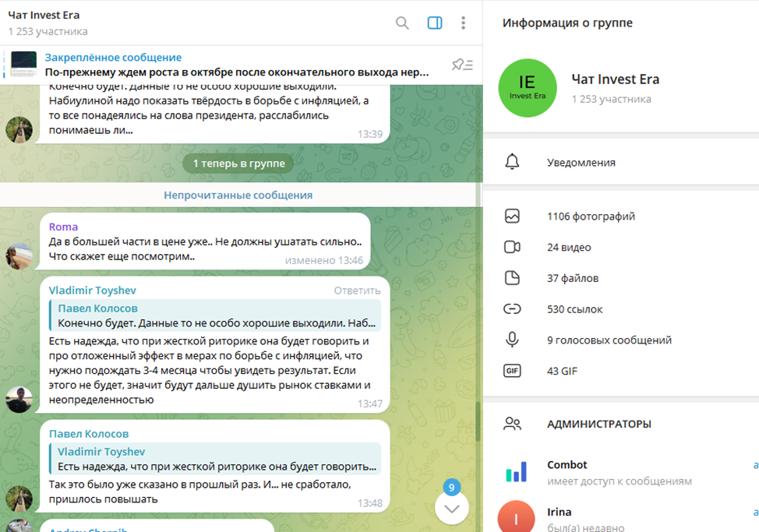Image resolution: width=759 pixels, height=532 pixels.
Task: Click the unread count badge 9
Action: 452,488
